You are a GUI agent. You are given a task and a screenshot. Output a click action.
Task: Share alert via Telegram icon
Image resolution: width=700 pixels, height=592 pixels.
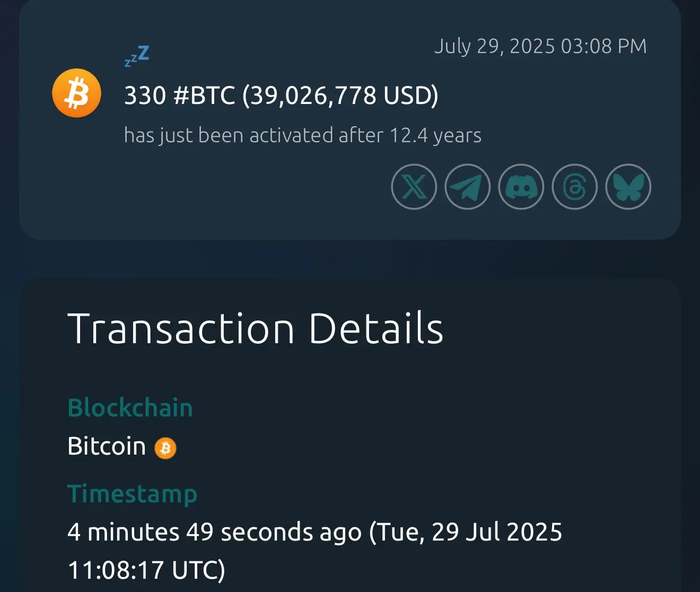(467, 187)
